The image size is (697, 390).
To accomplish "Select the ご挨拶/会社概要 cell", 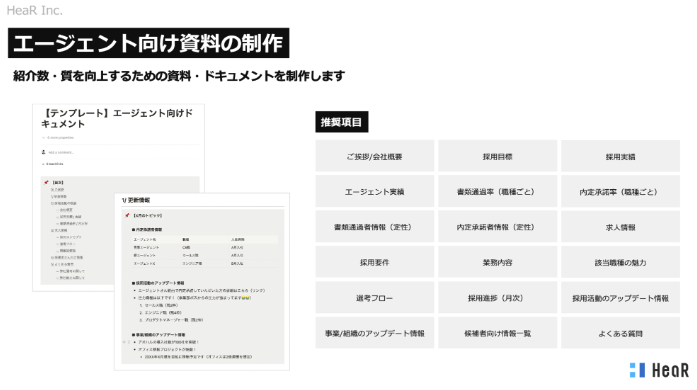I will tap(375, 156).
